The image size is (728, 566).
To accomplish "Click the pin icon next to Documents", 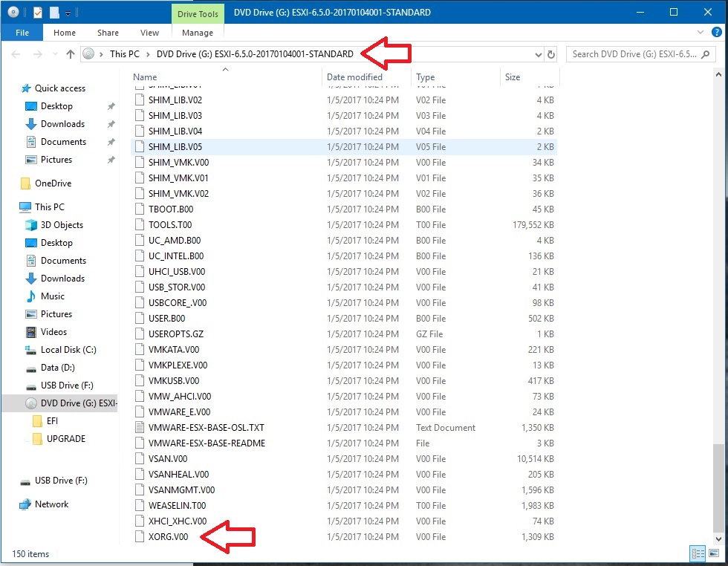I will pyautogui.click(x=111, y=142).
